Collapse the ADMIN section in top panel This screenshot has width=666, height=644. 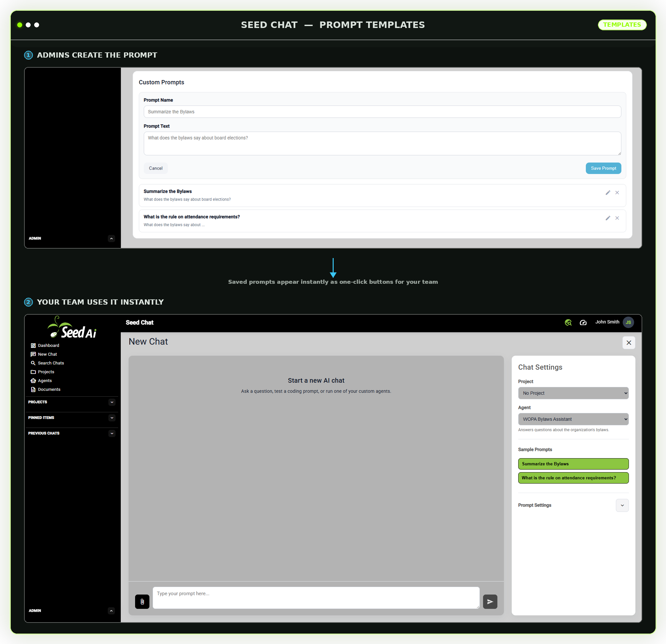click(111, 239)
